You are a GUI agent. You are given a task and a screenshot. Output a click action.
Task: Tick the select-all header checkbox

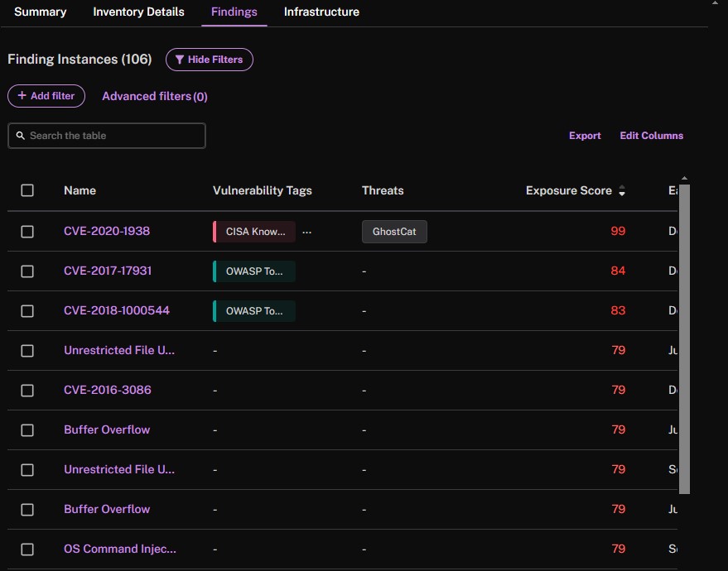click(27, 190)
